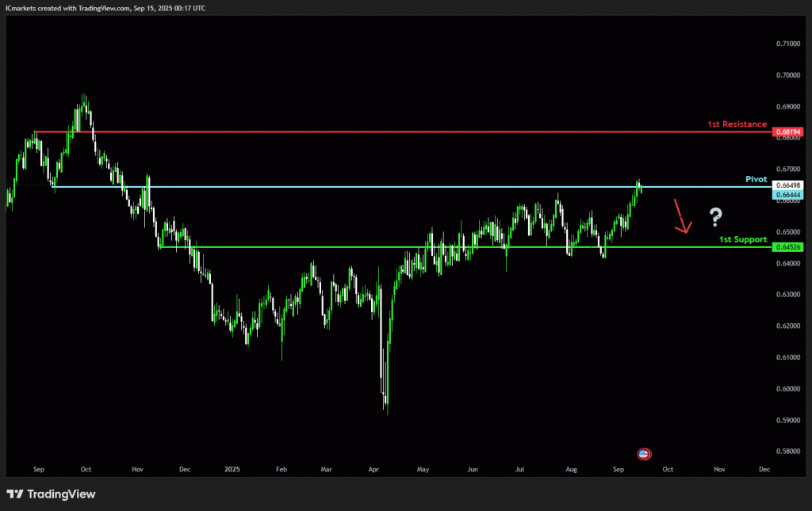Click the Jun label on time axis
Image resolution: width=812 pixels, height=511 pixels.
click(473, 469)
